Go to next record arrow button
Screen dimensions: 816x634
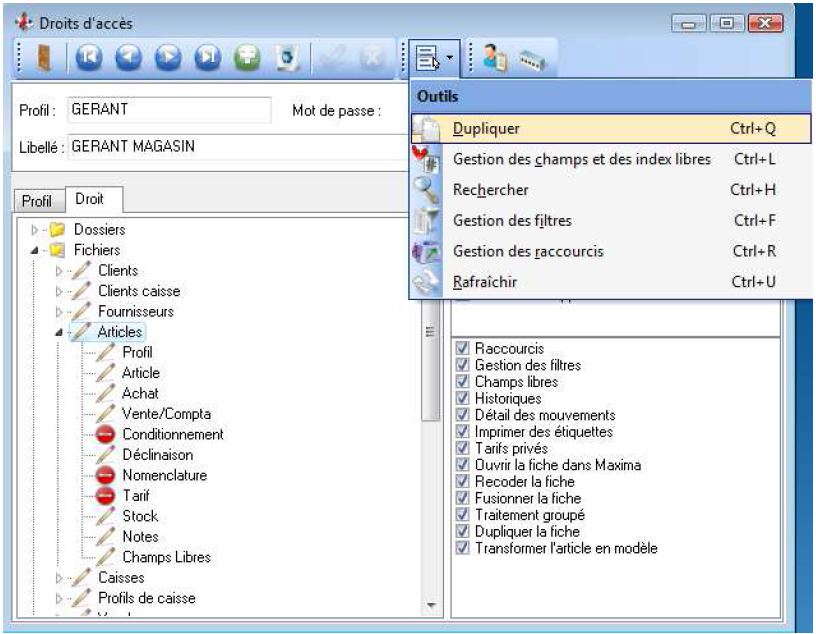[x=165, y=61]
